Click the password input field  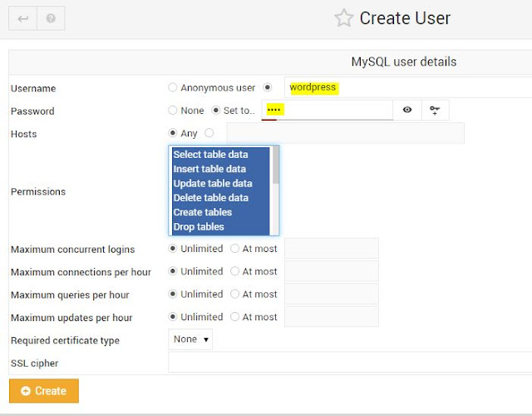(327, 110)
